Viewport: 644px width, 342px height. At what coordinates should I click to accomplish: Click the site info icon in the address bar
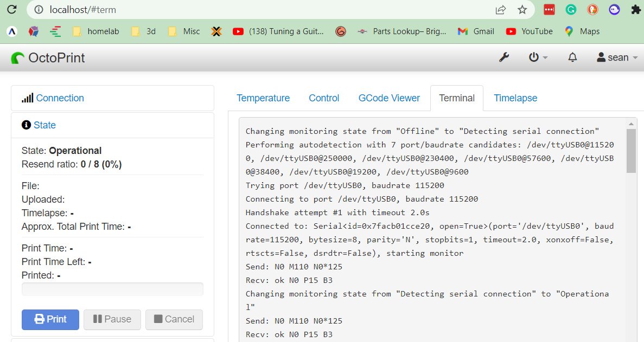(x=39, y=9)
